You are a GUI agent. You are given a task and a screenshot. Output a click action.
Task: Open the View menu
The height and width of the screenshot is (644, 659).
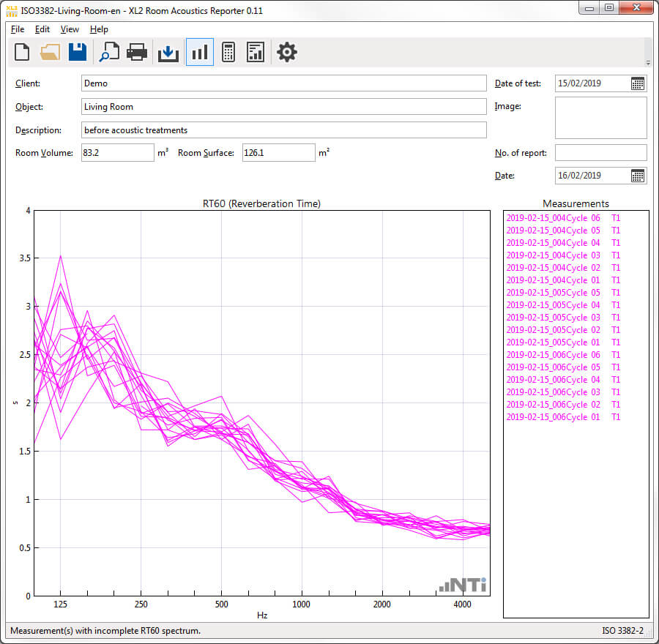point(70,29)
